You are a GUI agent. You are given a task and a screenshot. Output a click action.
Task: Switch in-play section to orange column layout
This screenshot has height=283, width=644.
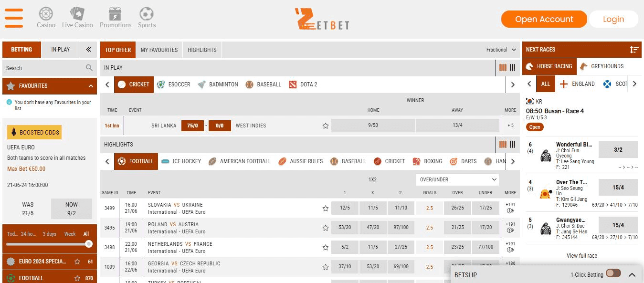(503, 68)
